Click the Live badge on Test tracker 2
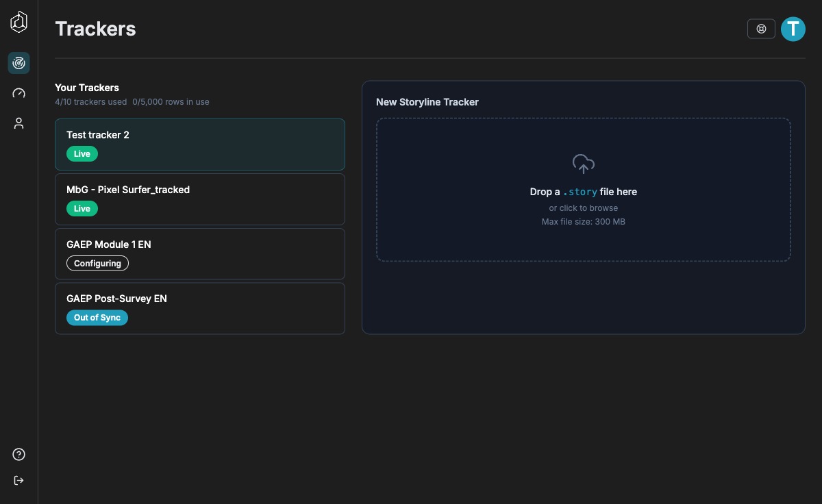The image size is (822, 504). (x=82, y=154)
